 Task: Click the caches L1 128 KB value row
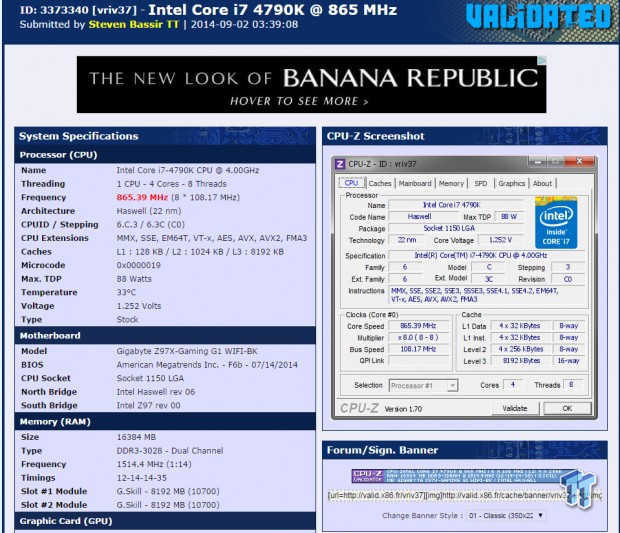200,252
